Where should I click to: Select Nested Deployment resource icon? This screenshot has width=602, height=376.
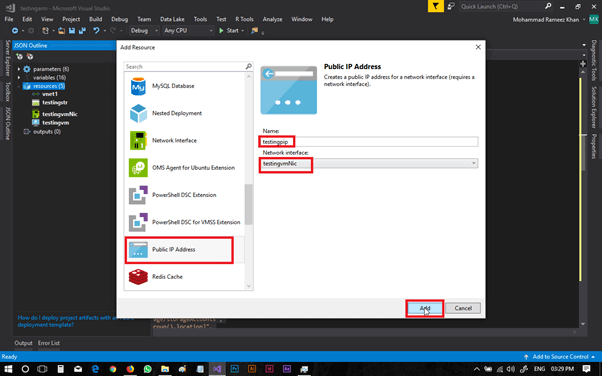pyautogui.click(x=138, y=113)
